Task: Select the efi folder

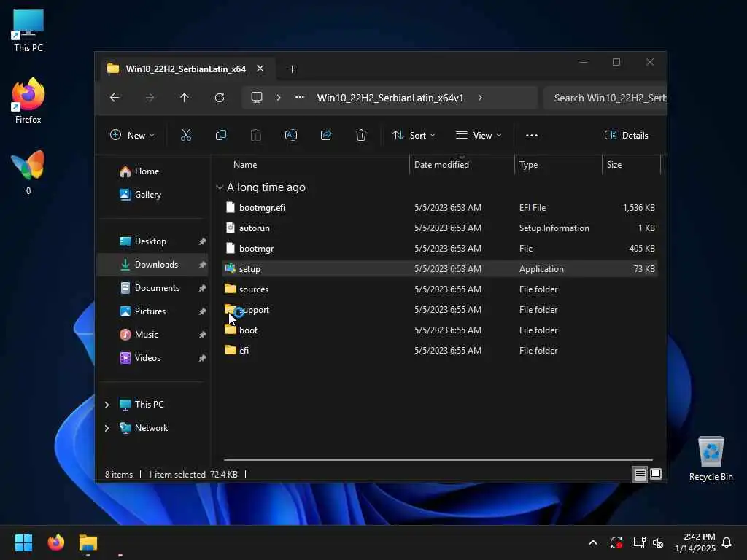Action: click(x=440, y=351)
